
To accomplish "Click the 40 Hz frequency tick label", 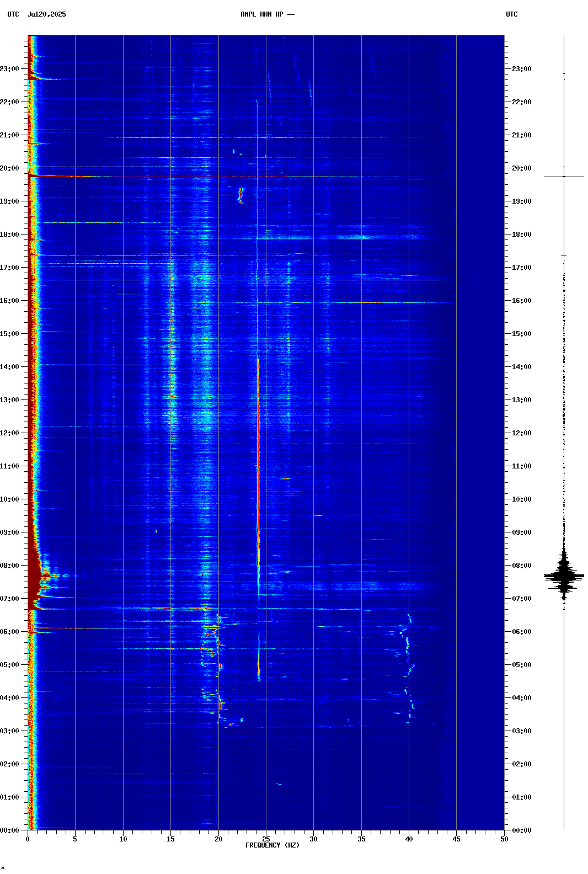I will click(x=409, y=839).
